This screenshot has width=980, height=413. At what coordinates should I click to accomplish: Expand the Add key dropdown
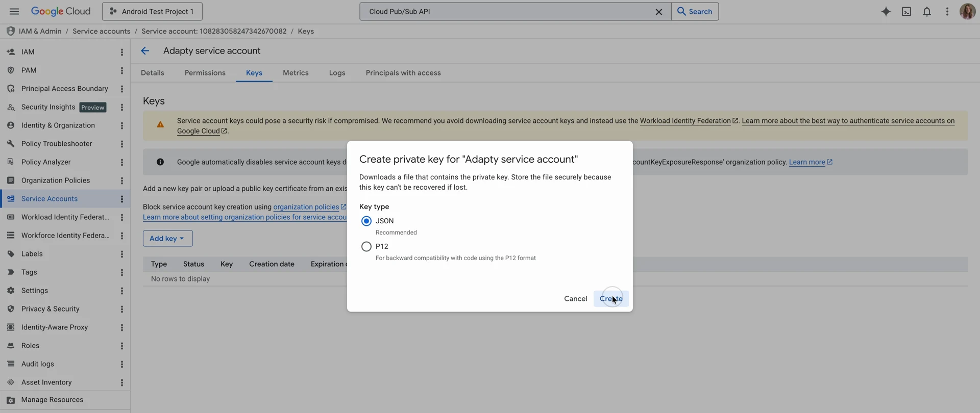(x=167, y=238)
